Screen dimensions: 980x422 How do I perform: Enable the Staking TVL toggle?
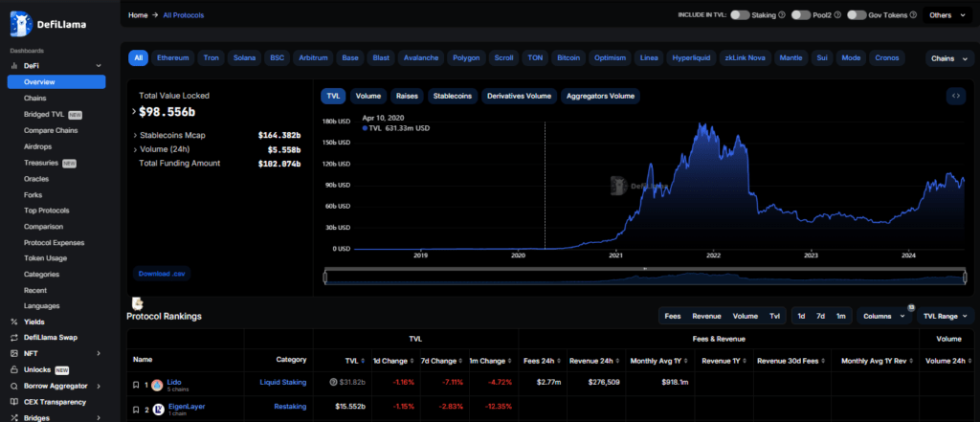pyautogui.click(x=744, y=15)
